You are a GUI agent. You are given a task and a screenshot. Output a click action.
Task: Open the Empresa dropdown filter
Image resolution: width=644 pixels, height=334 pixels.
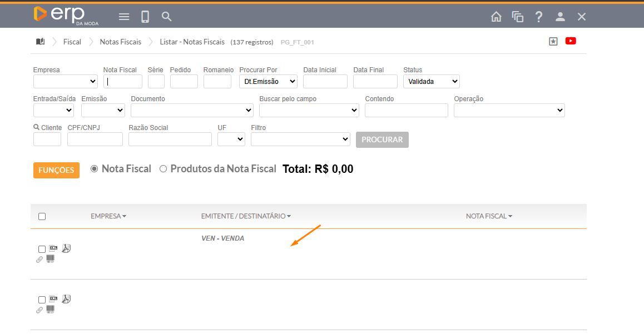pyautogui.click(x=65, y=82)
